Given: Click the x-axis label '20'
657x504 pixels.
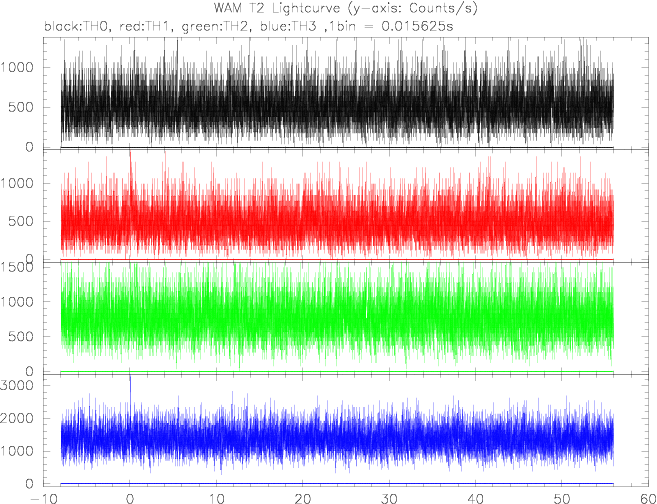Looking at the screenshot, I should click(x=303, y=499).
